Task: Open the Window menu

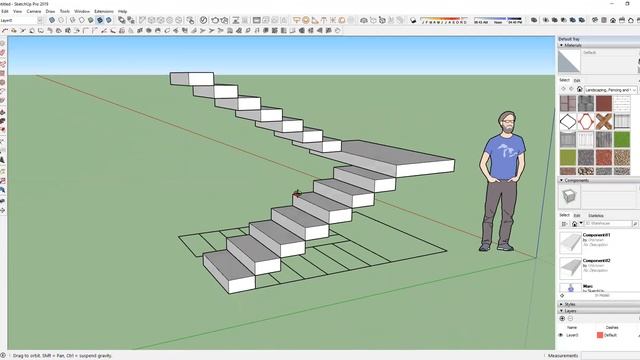Action: coord(82,11)
